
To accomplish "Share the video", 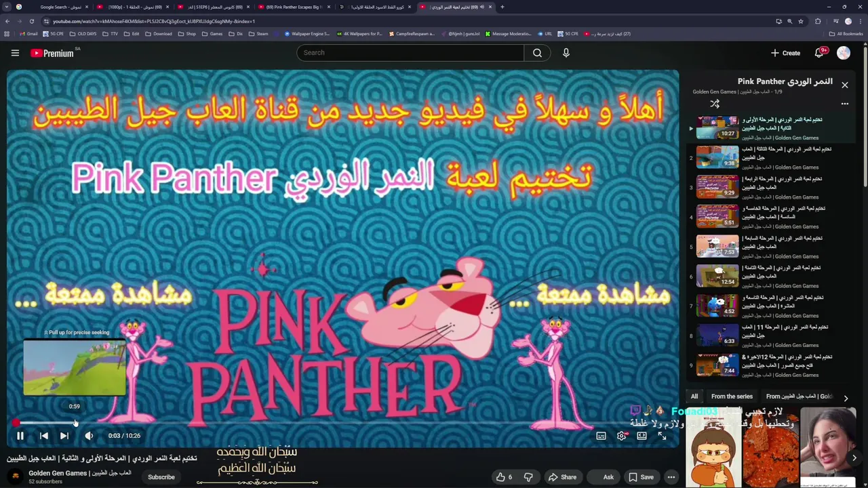I will (x=562, y=477).
